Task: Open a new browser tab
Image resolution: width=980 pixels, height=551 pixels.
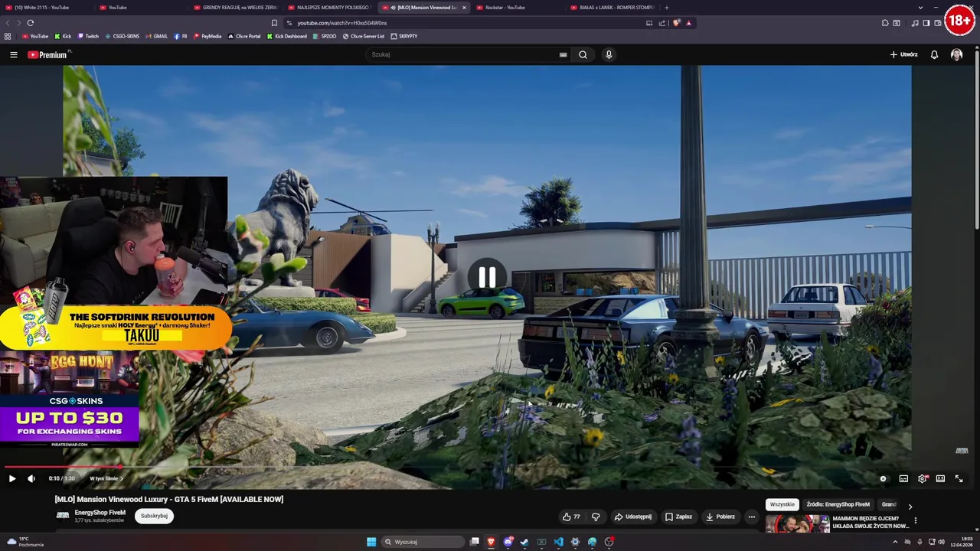Action: pyautogui.click(x=666, y=8)
